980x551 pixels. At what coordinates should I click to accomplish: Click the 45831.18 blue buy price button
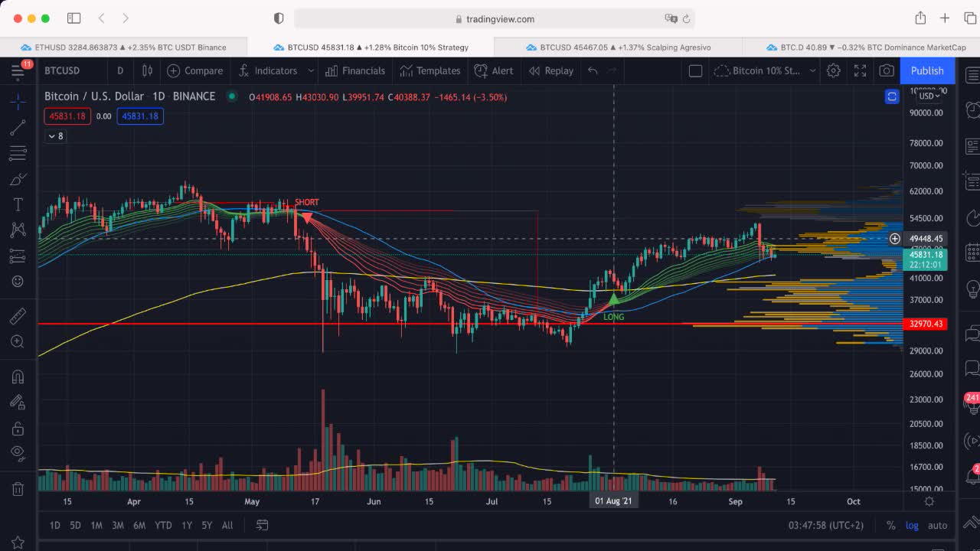tap(140, 116)
